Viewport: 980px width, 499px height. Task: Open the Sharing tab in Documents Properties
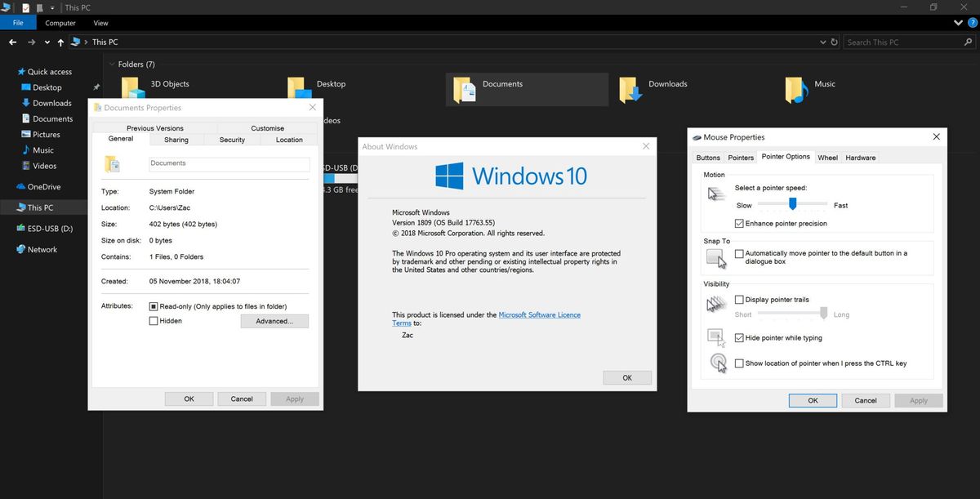coord(176,139)
